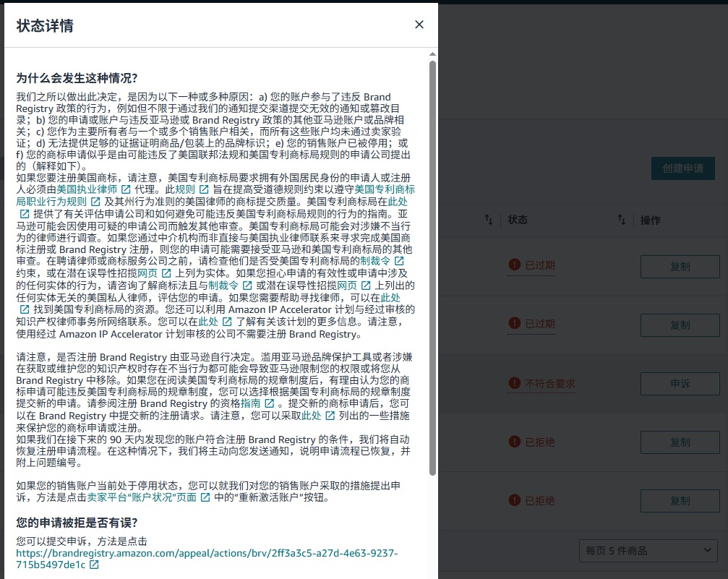
Task: Click 复制 in the first 已过期 row
Action: tap(680, 266)
